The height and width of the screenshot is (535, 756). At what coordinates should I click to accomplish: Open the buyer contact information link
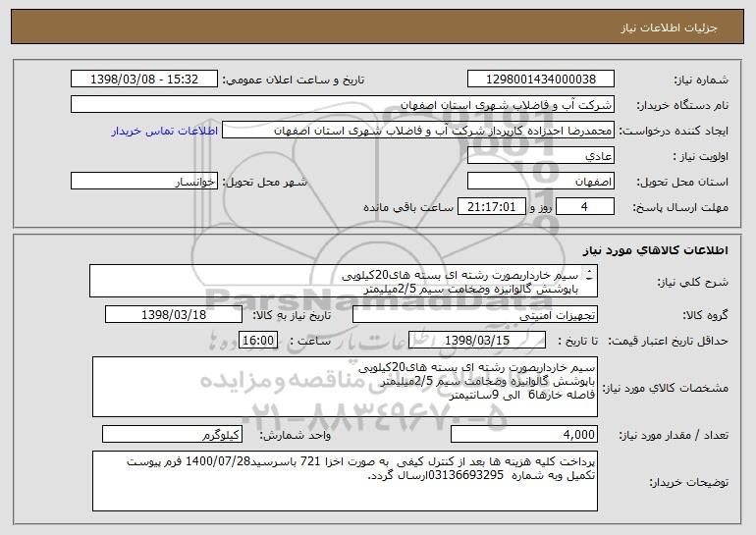(165, 132)
